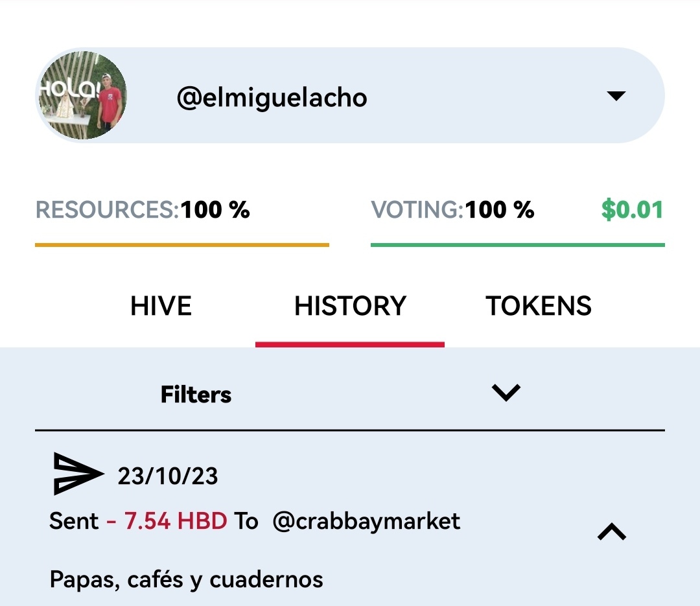Open the TOKENS tab
The image size is (700, 606).
tap(539, 306)
